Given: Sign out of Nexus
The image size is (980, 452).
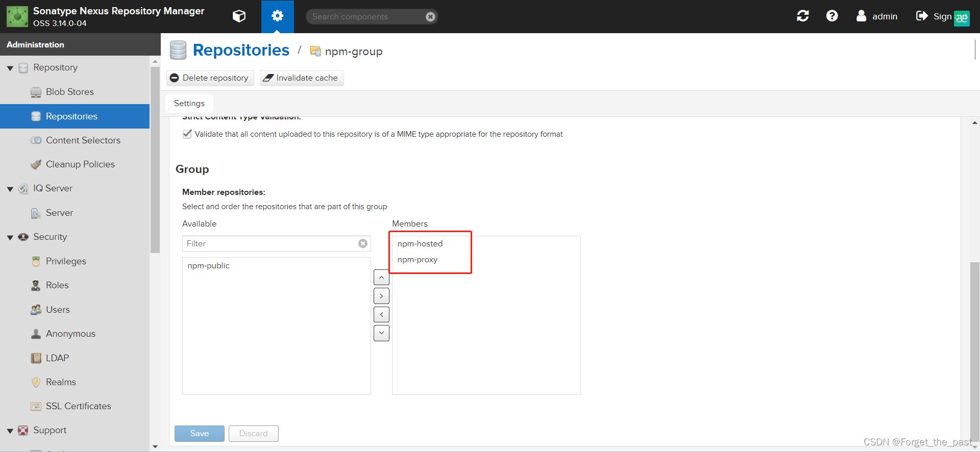Looking at the screenshot, I should [x=934, y=16].
